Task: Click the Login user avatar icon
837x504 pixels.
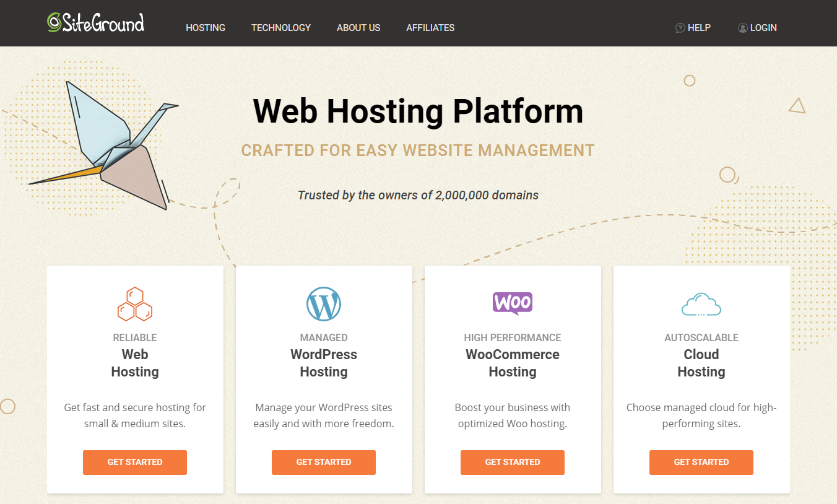Action: point(742,28)
